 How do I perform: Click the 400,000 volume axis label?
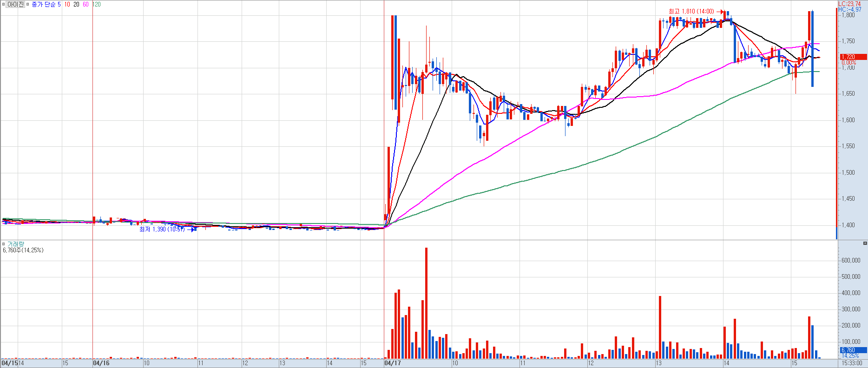coord(851,293)
